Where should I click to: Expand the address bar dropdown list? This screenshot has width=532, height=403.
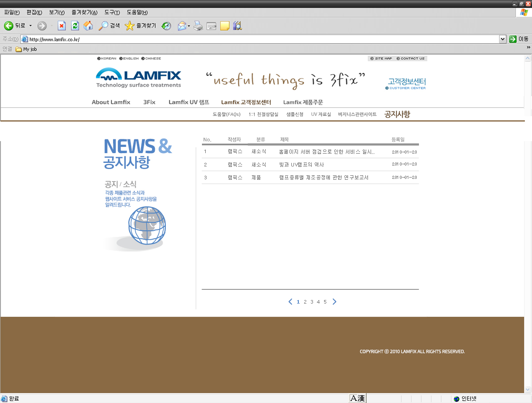point(502,39)
